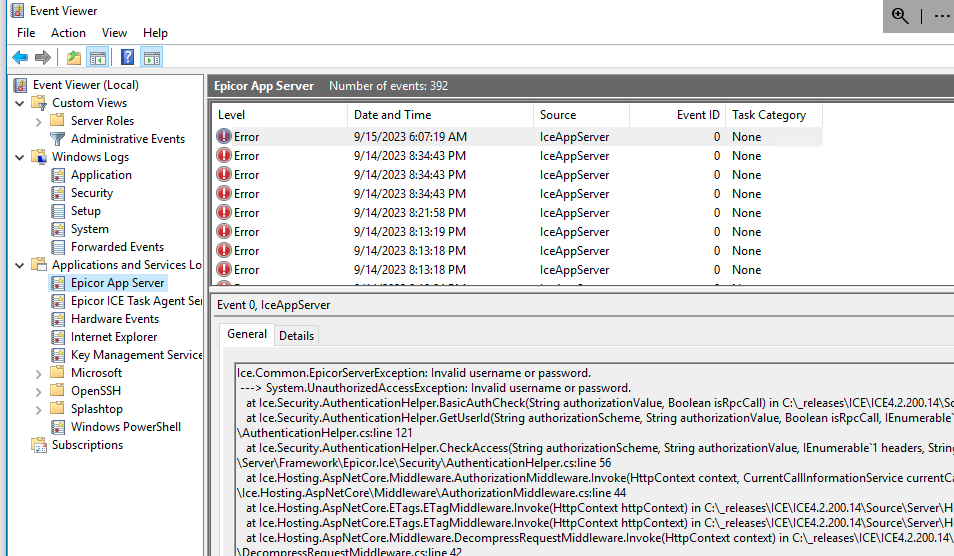
Task: Select Forwarded Events log
Action: [117, 247]
